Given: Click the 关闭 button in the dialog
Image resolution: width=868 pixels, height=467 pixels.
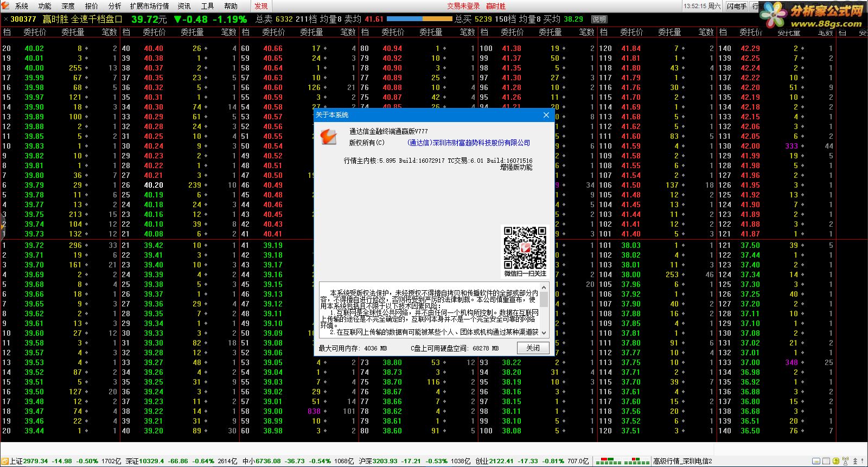Looking at the screenshot, I should 533,348.
